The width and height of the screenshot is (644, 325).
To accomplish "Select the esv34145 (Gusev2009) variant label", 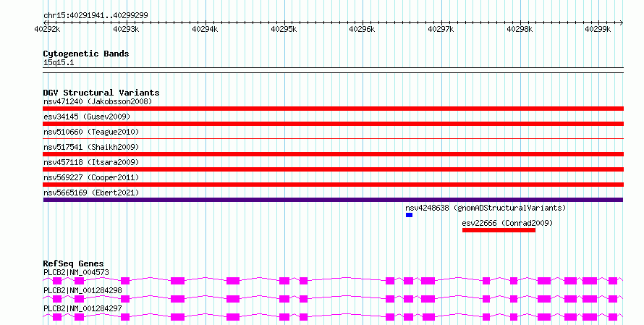I will [87, 117].
